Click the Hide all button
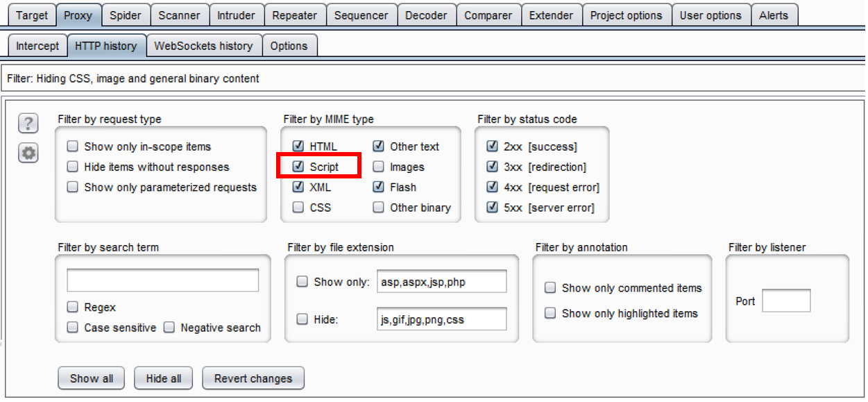868x402 pixels. (x=164, y=379)
